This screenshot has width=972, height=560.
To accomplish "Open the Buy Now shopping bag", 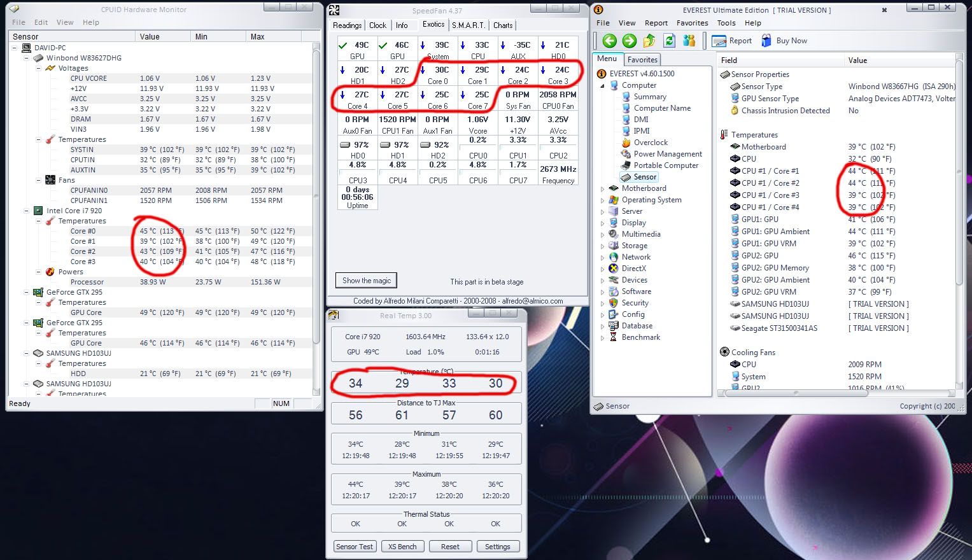I will point(766,41).
